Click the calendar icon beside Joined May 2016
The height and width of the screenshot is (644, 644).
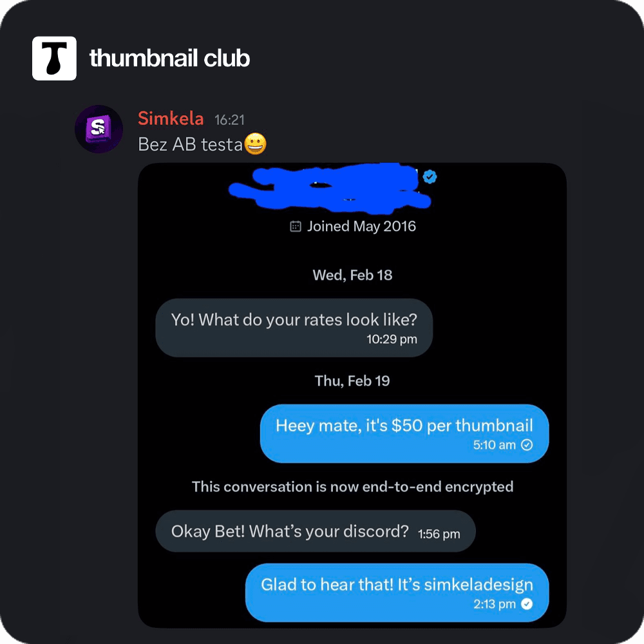point(296,226)
